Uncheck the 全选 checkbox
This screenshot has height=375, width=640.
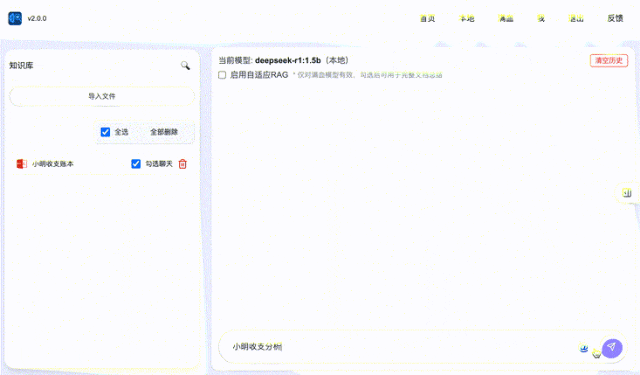105,132
